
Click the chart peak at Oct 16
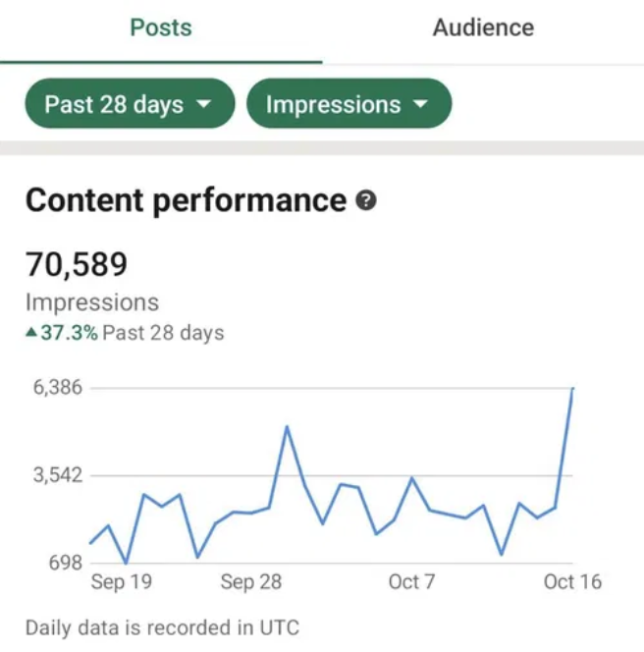pyautogui.click(x=572, y=390)
